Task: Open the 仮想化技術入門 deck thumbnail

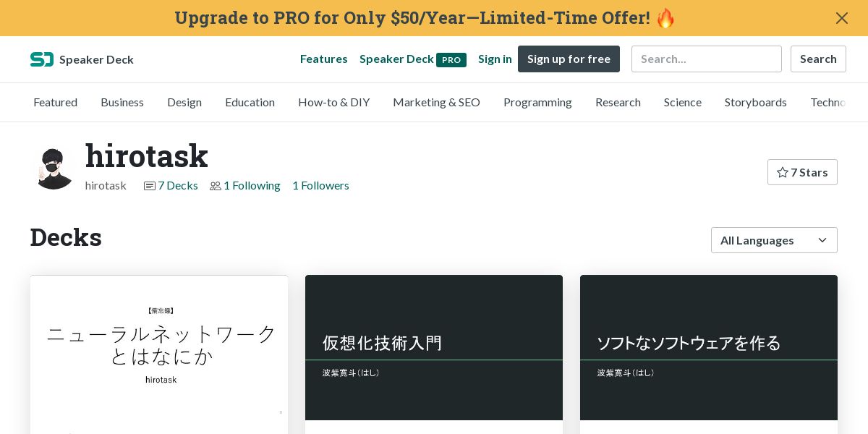Action: (434, 347)
